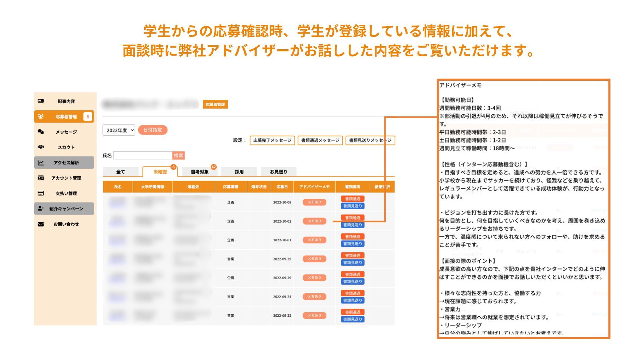Click 書類通過 in the 2022-09-24 row
The image size is (644, 362).
[x=353, y=293]
